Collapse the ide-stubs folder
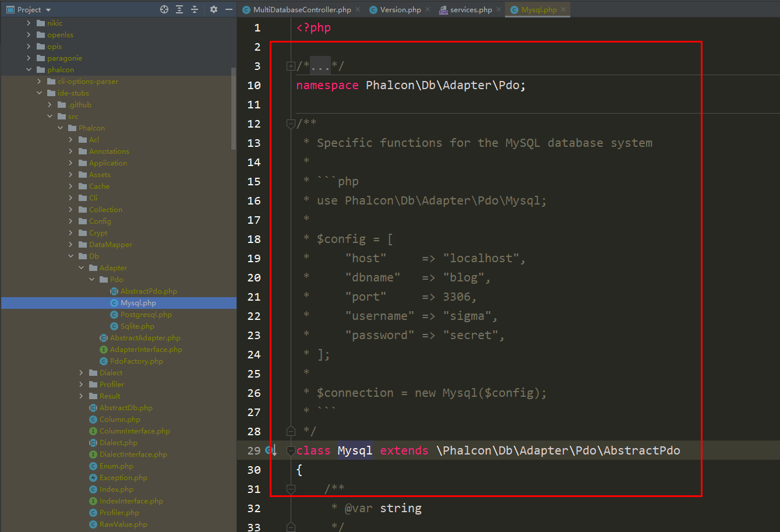 click(x=40, y=93)
